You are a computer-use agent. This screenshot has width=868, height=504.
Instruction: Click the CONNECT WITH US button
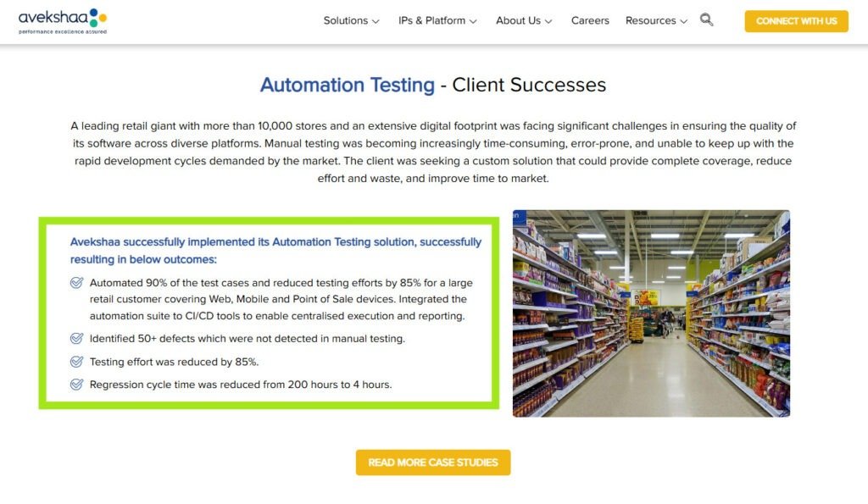coord(796,21)
